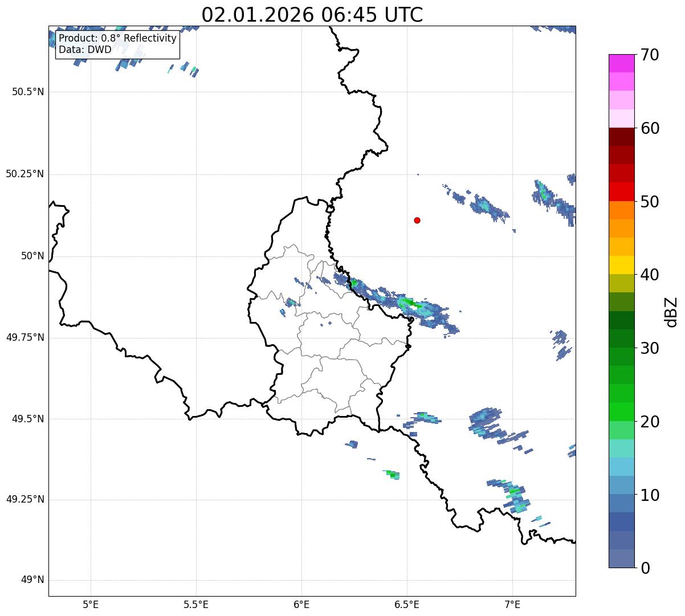Screen dimensions: 685x616
Task: Click the '50°N' latitude label
Action: click(x=32, y=256)
